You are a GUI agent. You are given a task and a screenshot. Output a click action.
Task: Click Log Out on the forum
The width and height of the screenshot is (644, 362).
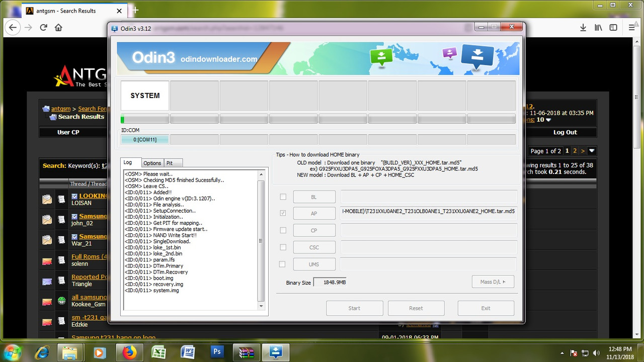(565, 132)
